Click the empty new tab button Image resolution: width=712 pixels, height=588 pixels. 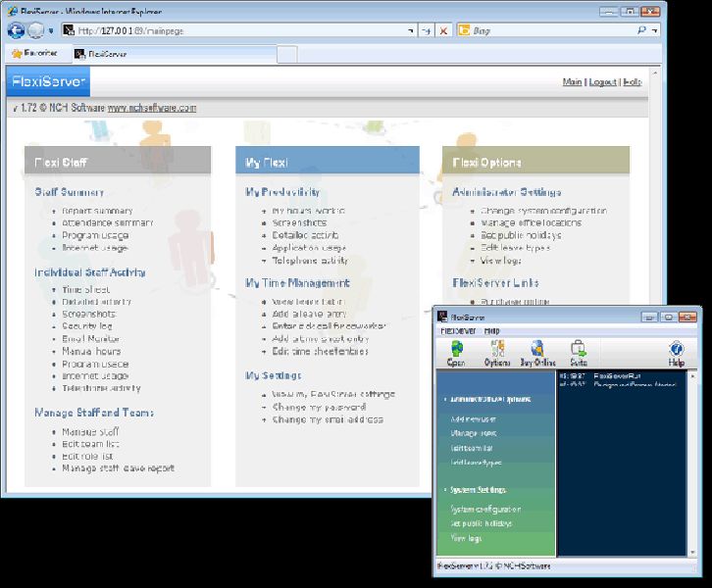tap(287, 55)
